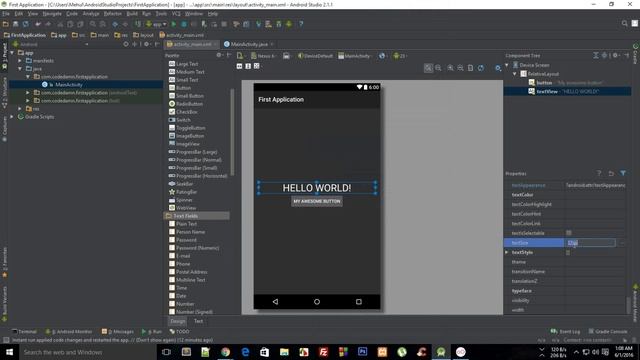640x360 pixels.
Task: Click the Redo arrow in toolbar
Action: 48,24
